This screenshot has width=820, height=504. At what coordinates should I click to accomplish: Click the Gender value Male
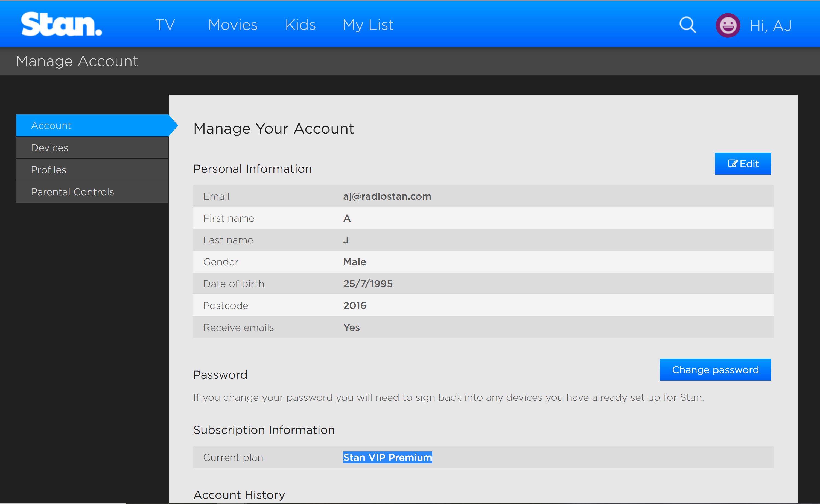tap(354, 262)
